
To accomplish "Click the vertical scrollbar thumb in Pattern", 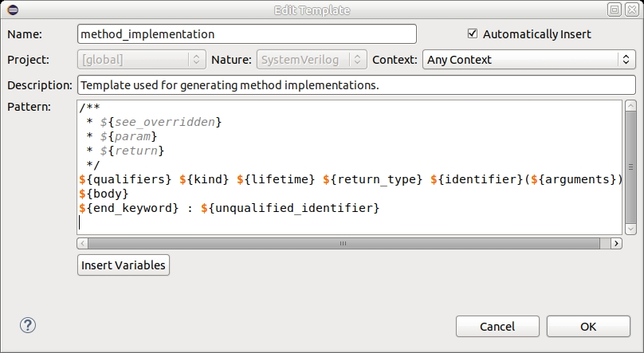I will [630, 167].
